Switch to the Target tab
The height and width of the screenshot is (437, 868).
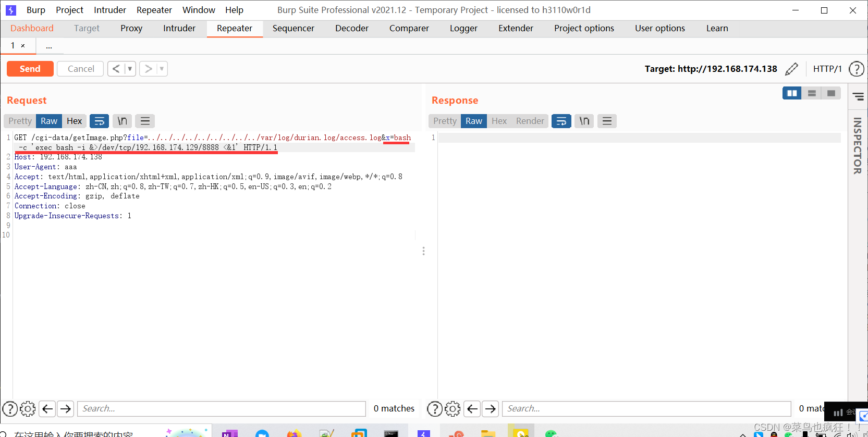click(x=87, y=28)
